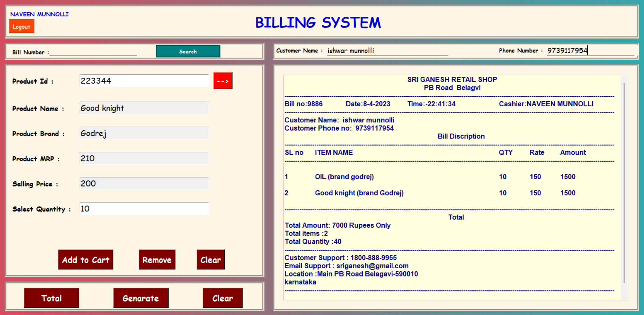644x315 pixels.
Task: Click the 'Rate' column header
Action: (x=537, y=152)
